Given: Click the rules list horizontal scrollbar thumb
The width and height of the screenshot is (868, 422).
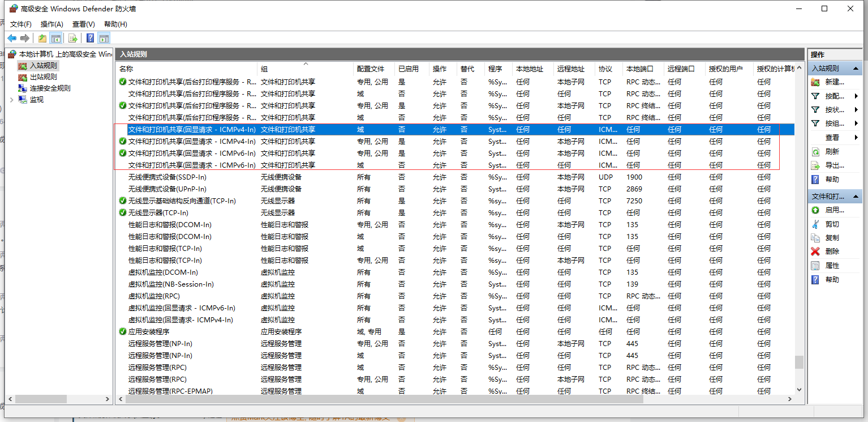Looking at the screenshot, I should coord(385,399).
